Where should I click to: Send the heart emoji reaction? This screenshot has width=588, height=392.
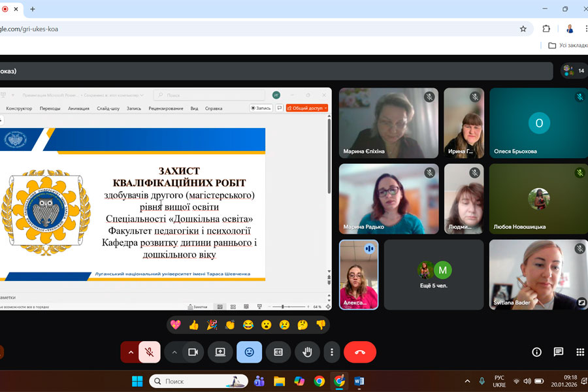click(x=176, y=325)
